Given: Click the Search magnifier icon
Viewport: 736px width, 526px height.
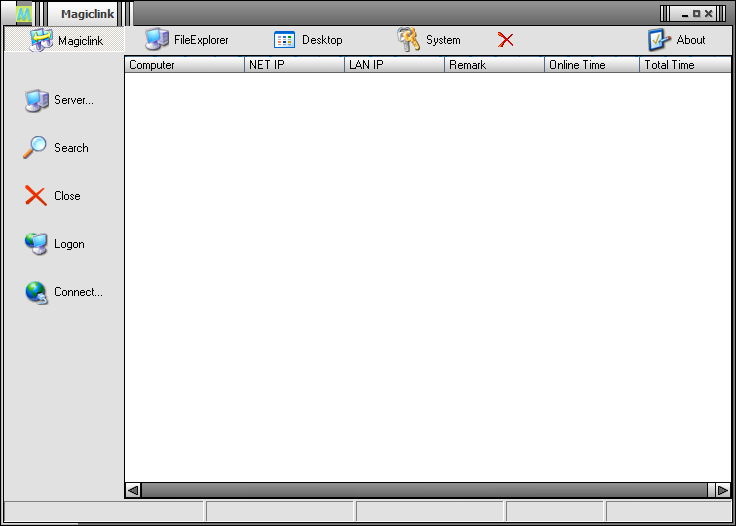Looking at the screenshot, I should point(36,147).
